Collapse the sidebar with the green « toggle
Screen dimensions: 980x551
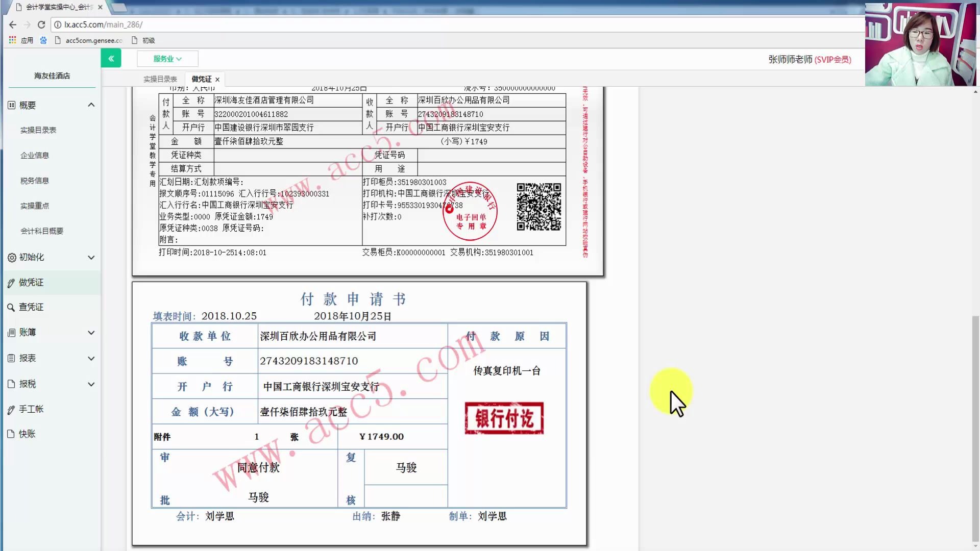[x=111, y=58]
